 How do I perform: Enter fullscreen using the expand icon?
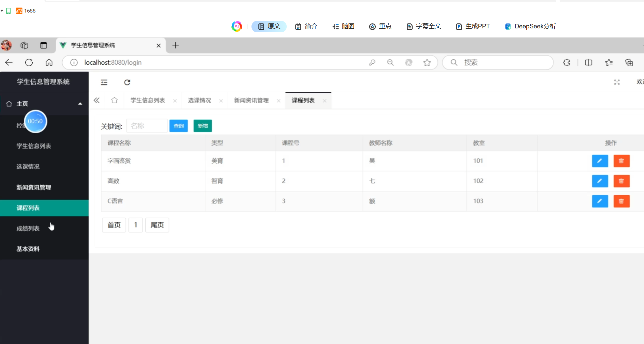[x=617, y=82]
